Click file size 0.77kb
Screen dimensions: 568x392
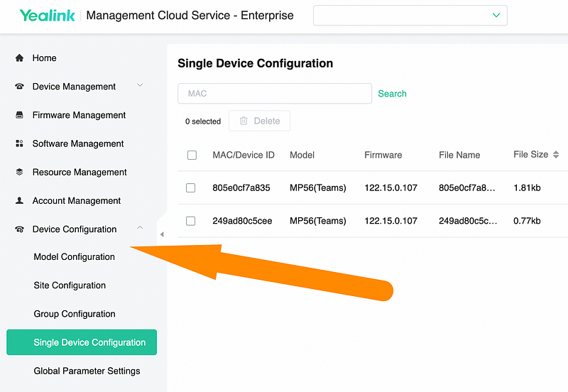tap(527, 221)
